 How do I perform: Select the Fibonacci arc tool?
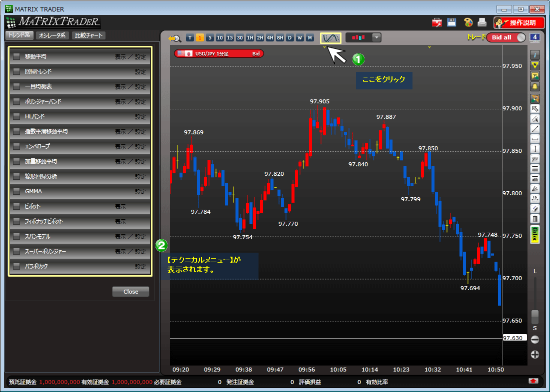pyautogui.click(x=534, y=159)
